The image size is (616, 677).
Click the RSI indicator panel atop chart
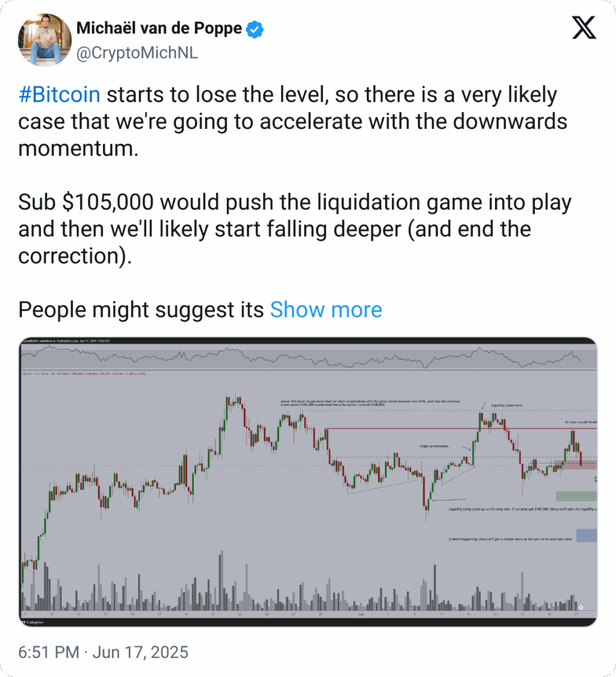(309, 357)
